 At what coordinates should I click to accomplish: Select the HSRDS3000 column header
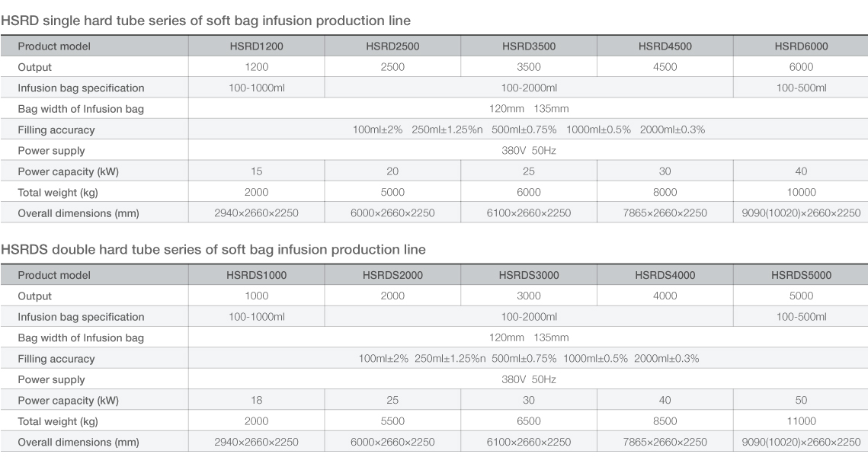point(528,275)
